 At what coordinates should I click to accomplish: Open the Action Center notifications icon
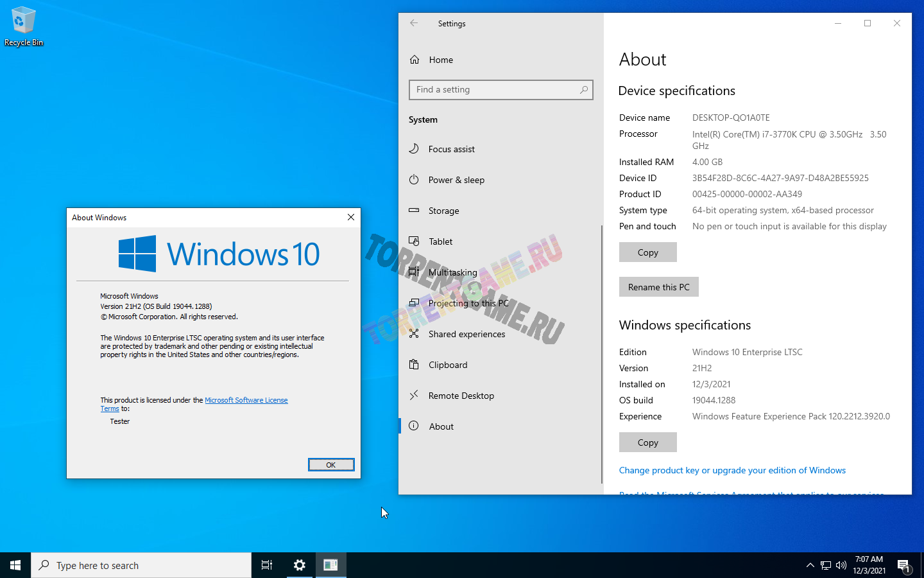[903, 566]
